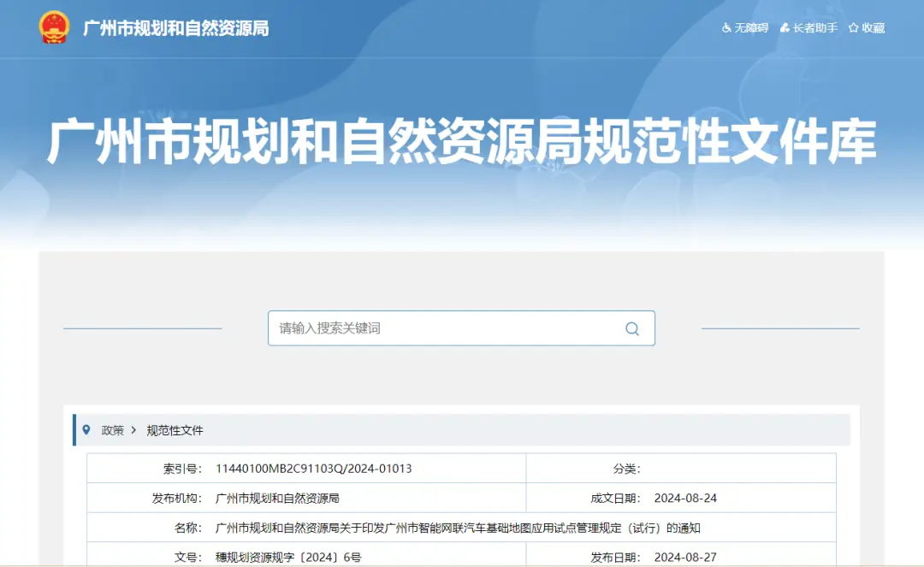Viewport: 924px width, 567px height.
Task: Enable the 长者助手 elder assistant
Action: click(808, 28)
